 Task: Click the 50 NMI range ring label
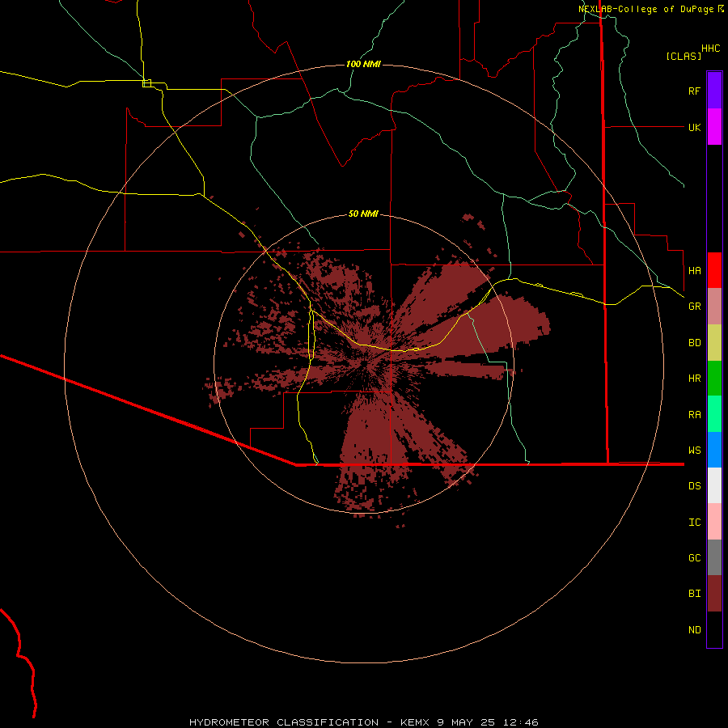pyautogui.click(x=363, y=214)
